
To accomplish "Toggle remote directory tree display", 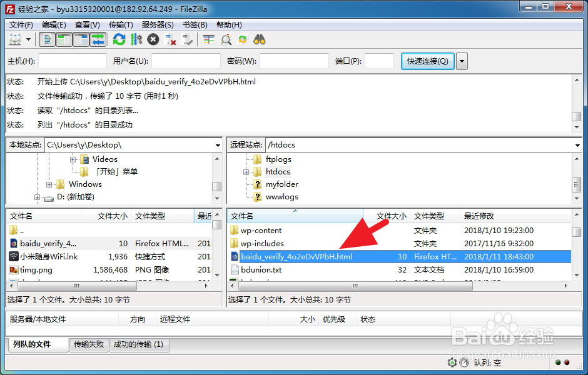I will 81,39.
